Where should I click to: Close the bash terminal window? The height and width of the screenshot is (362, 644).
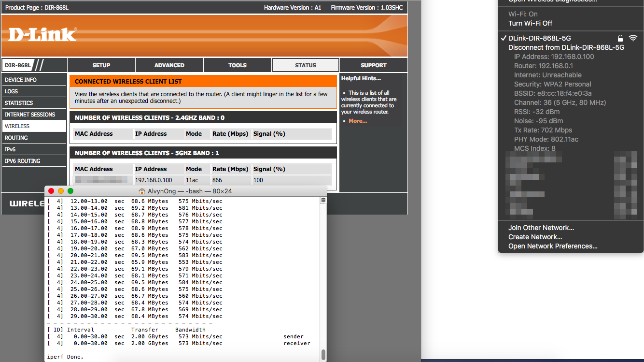coord(51,191)
